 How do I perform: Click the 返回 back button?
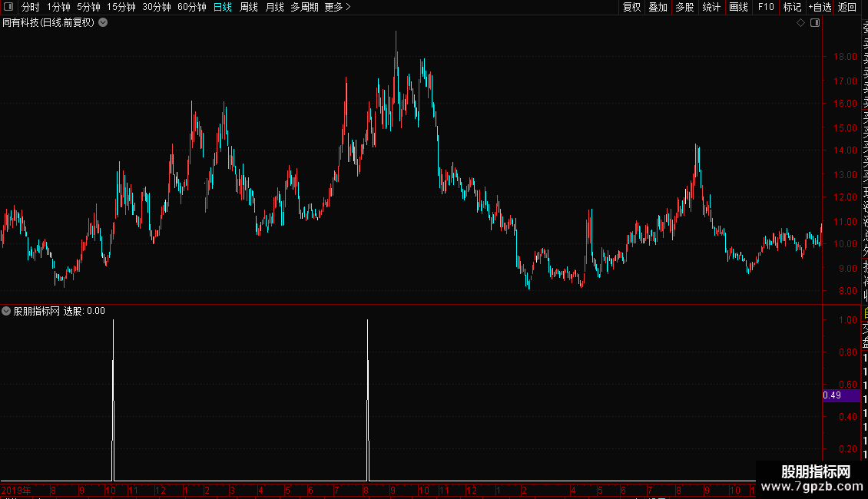coord(847,7)
